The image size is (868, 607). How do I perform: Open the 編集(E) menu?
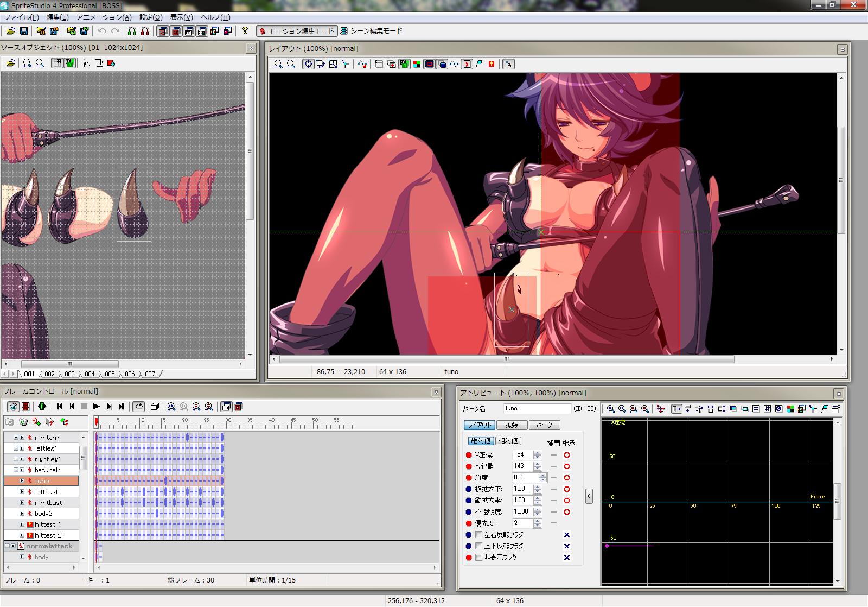58,17
